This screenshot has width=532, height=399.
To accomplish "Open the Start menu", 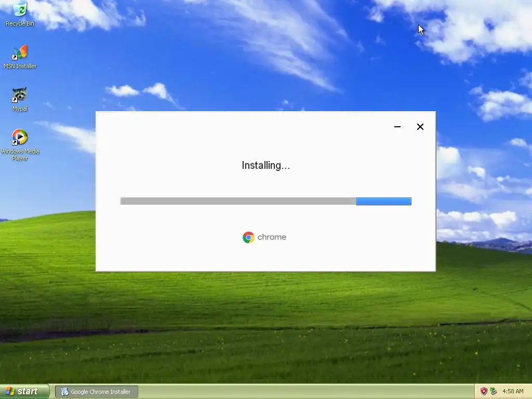I will pyautogui.click(x=25, y=391).
